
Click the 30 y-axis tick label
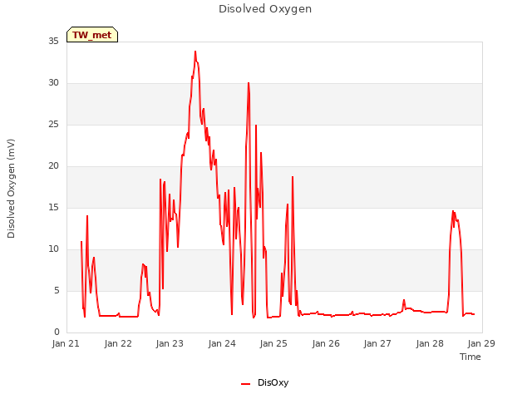click(53, 83)
